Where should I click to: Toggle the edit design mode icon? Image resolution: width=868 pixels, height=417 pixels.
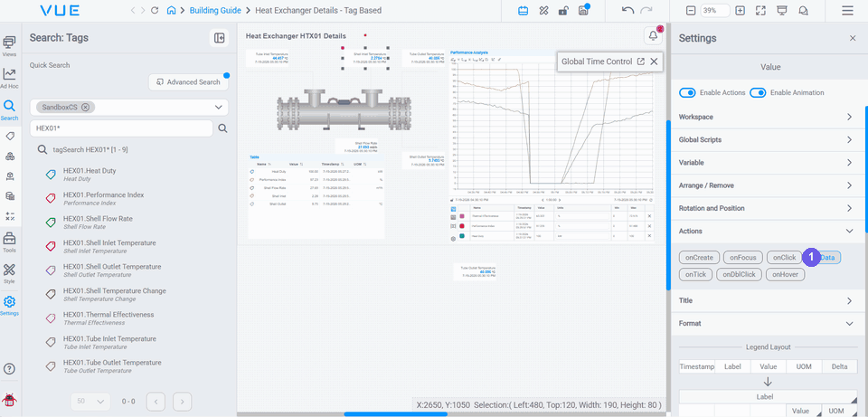543,11
